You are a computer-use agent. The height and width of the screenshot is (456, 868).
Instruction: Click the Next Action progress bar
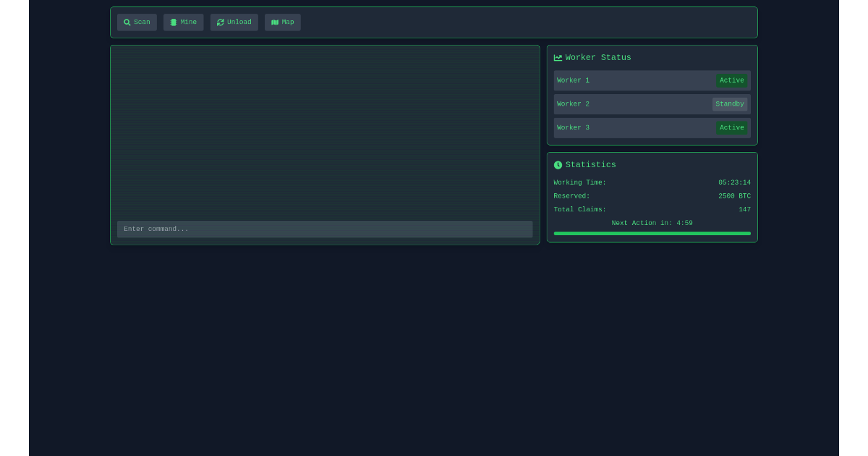coord(652,233)
